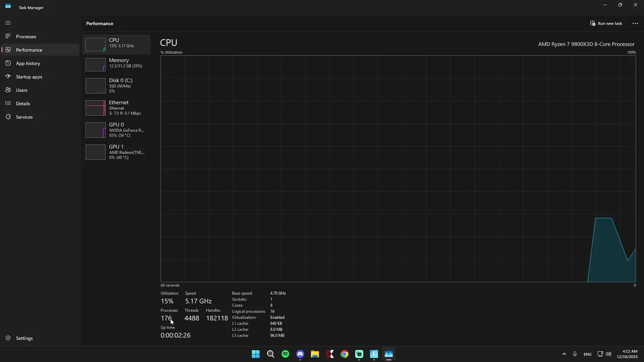Click the % Utilization graph label

coord(172,52)
